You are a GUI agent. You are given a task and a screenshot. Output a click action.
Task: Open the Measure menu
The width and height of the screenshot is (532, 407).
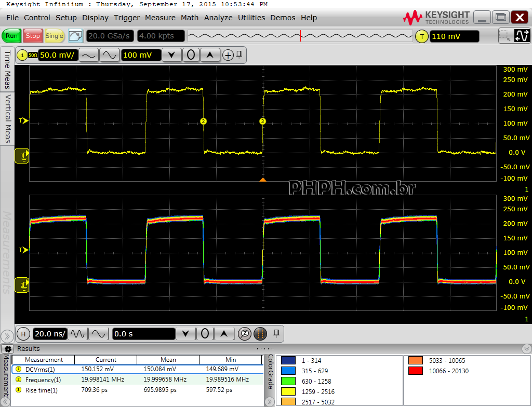point(160,18)
